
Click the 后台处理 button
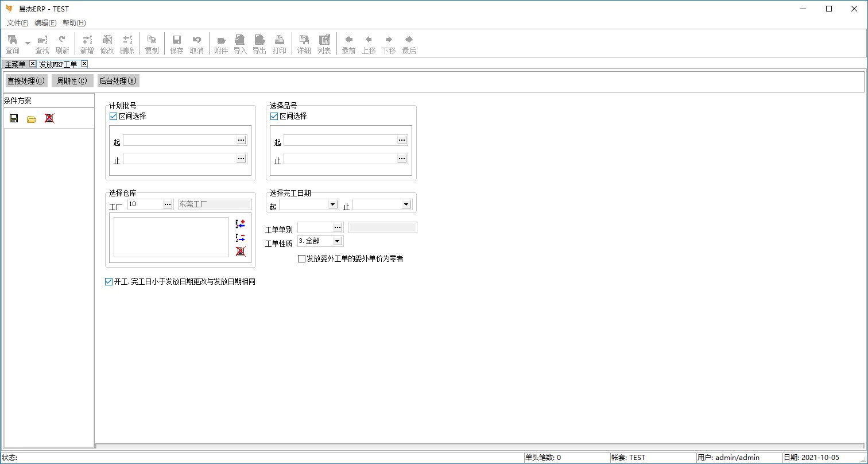click(118, 81)
